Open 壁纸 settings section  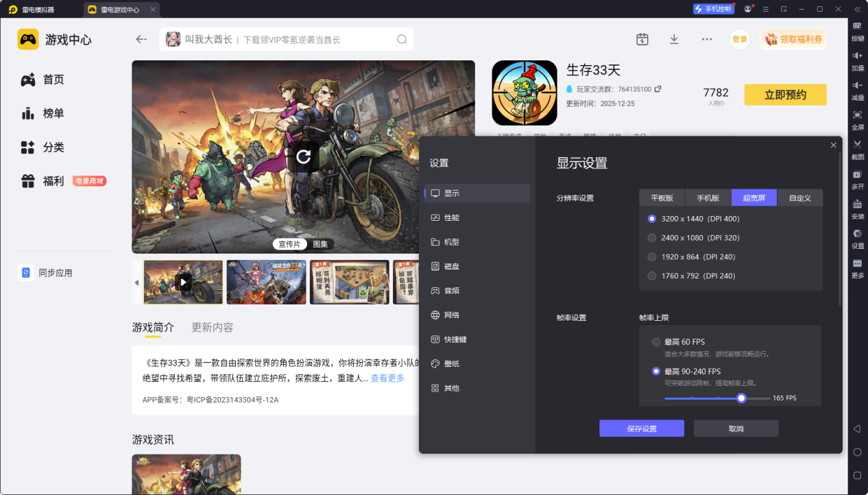pyautogui.click(x=477, y=363)
